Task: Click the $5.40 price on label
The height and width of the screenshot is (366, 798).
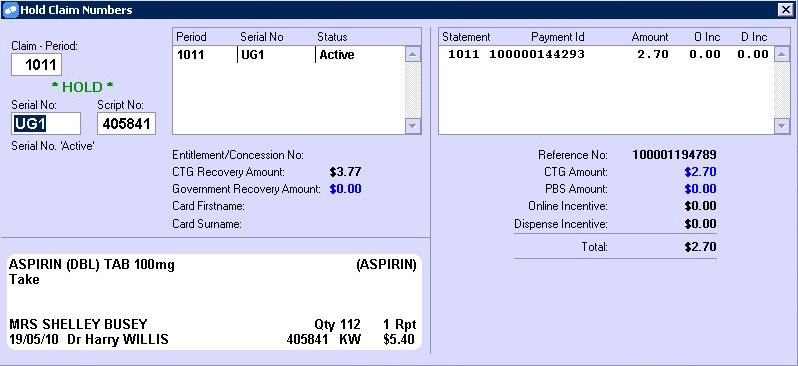Action: 399,340
